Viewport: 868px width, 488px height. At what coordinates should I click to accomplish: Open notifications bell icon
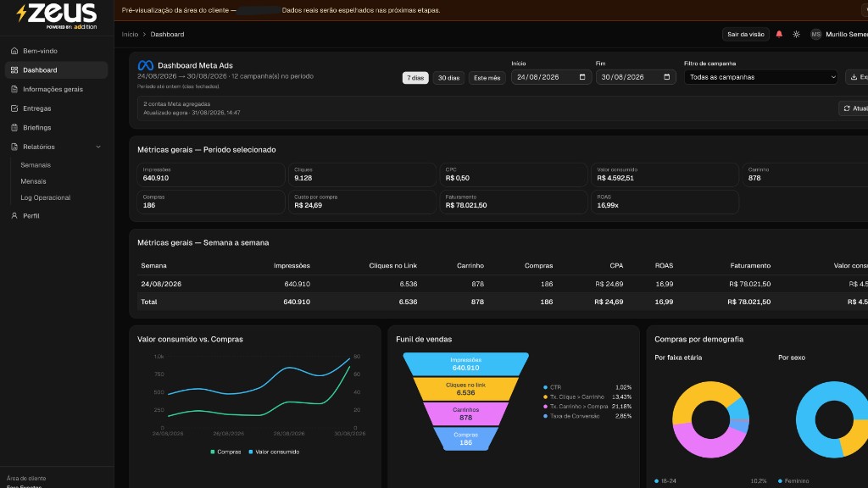pyautogui.click(x=779, y=34)
